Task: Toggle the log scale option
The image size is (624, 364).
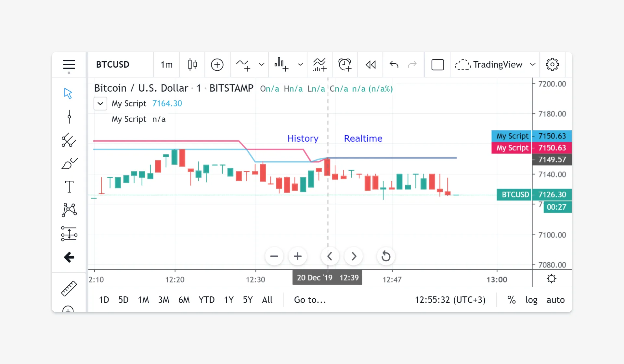Action: pos(531,300)
